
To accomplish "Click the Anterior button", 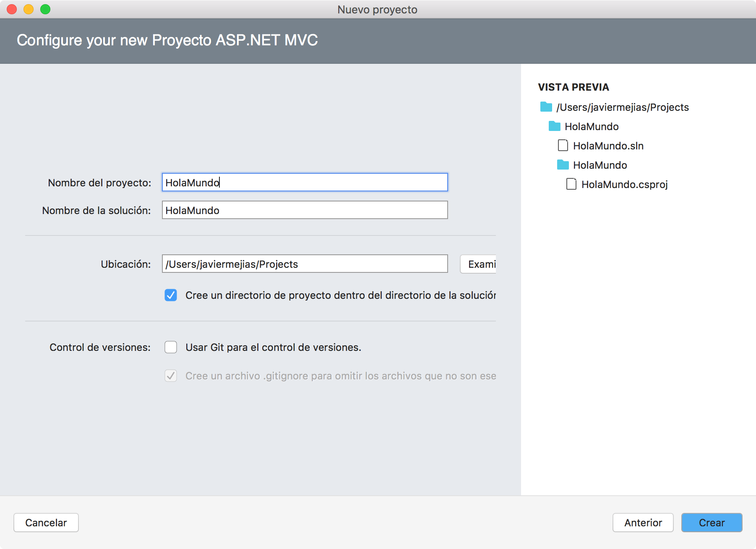I will pyautogui.click(x=642, y=523).
